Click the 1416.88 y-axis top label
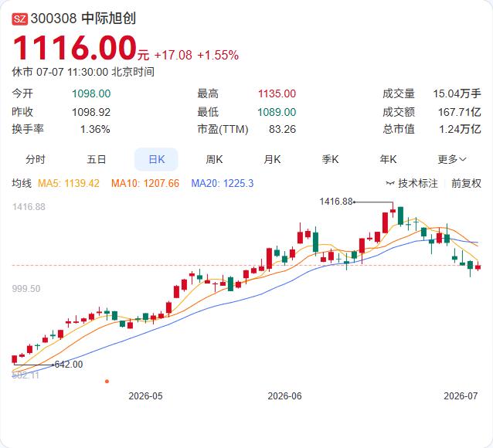This screenshot has height=448, width=493. (x=29, y=207)
